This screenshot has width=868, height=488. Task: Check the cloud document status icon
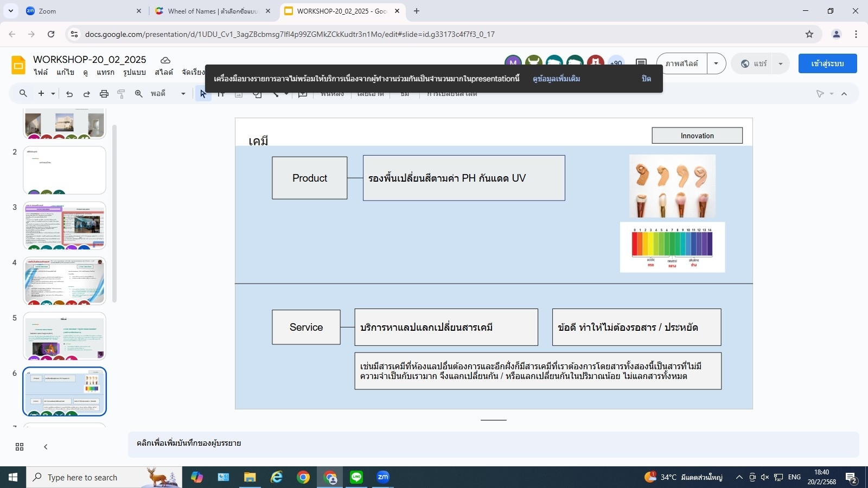165,60
